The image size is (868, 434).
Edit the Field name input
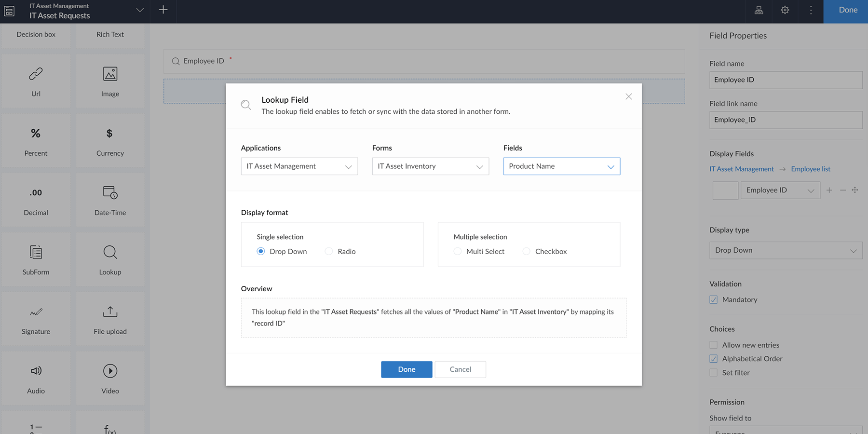[785, 80]
